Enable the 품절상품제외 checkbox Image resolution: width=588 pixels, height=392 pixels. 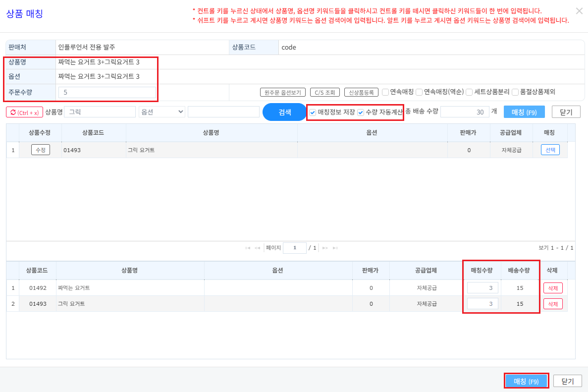(x=515, y=92)
